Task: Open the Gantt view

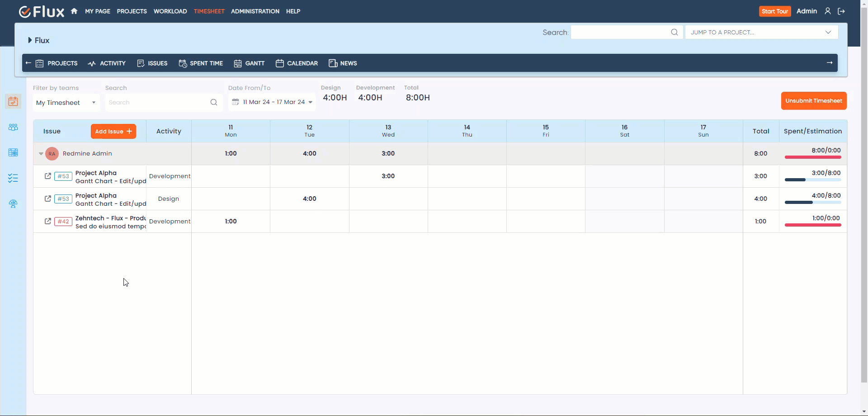Action: point(249,63)
